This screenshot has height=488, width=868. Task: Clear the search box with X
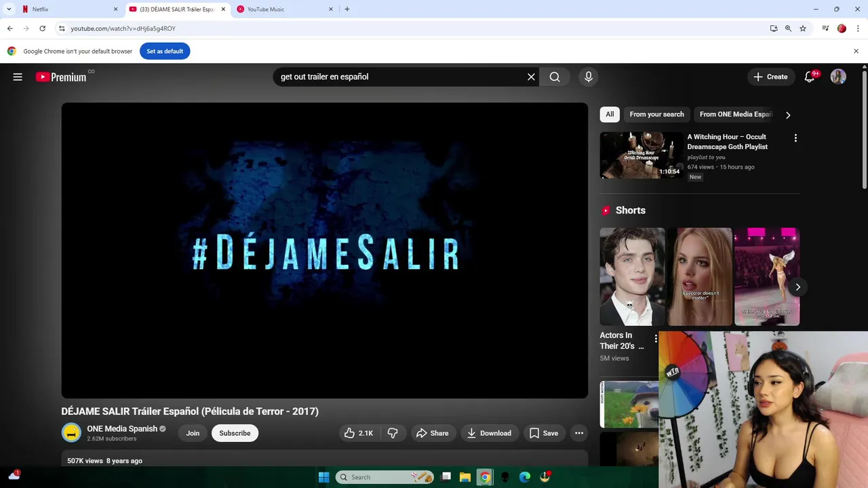(531, 77)
